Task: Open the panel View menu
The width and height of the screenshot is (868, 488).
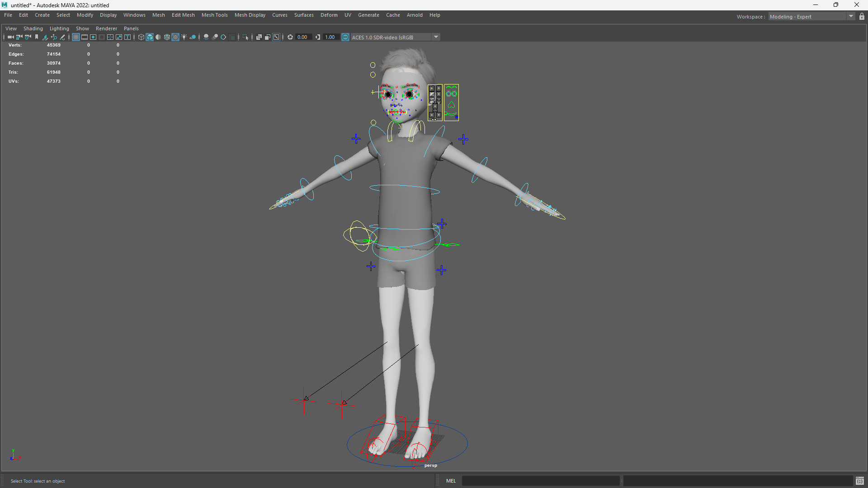Action: point(11,28)
